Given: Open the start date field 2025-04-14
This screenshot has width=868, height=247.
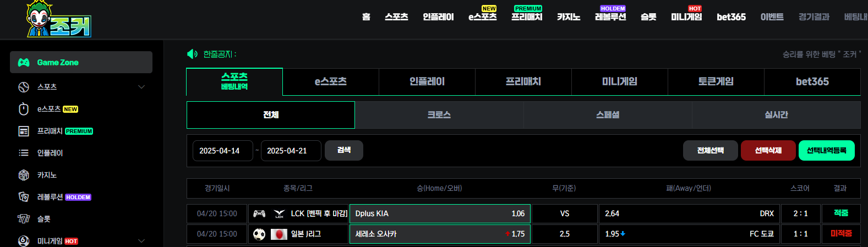Looking at the screenshot, I should pos(222,151).
